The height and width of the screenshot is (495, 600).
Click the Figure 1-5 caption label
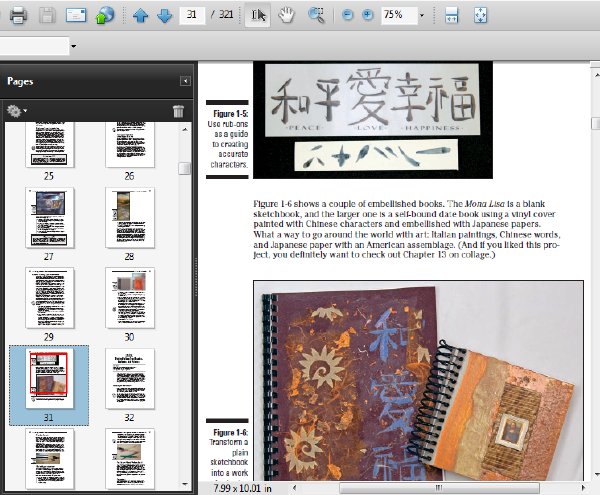pyautogui.click(x=231, y=114)
